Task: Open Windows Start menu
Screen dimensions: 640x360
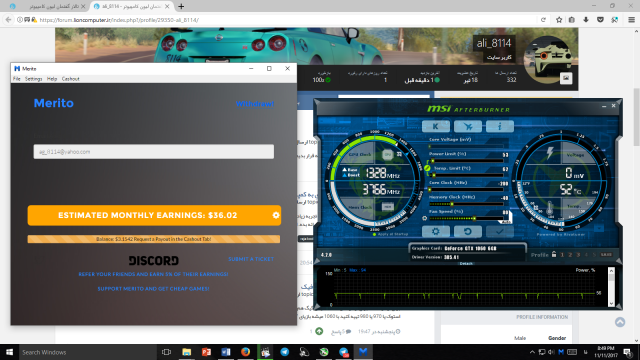Action: (9, 352)
